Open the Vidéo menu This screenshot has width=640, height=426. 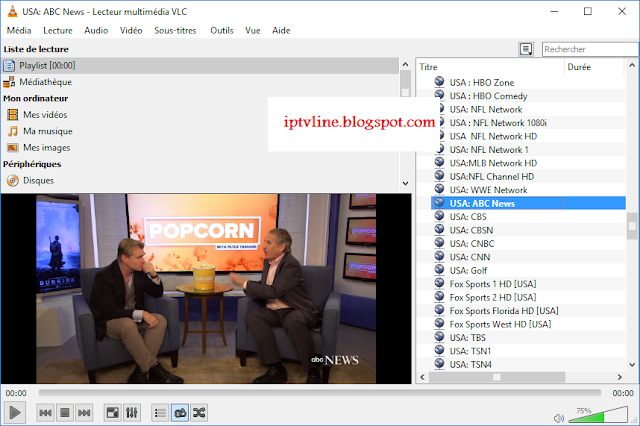tap(131, 31)
